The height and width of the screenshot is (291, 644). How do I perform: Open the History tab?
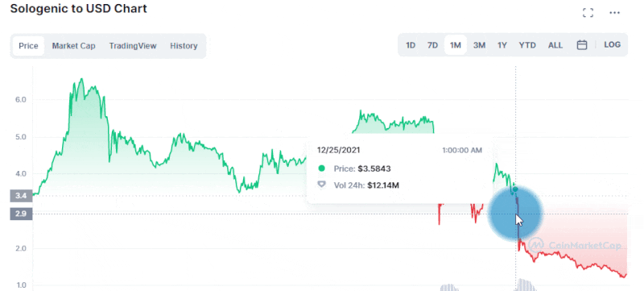point(184,46)
